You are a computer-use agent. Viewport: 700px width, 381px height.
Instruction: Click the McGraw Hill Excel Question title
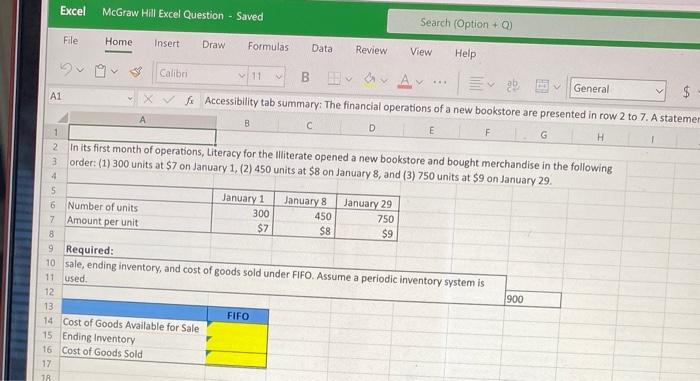[x=162, y=13]
